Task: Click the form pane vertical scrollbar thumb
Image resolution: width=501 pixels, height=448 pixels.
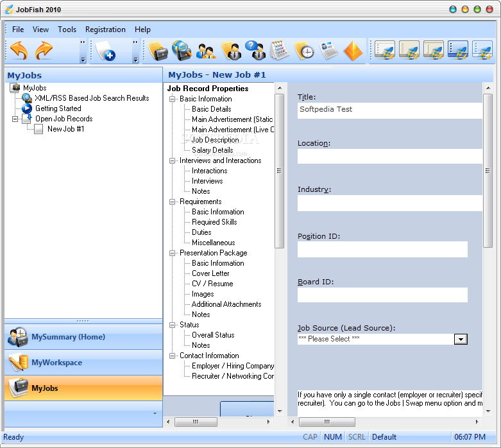Action: pyautogui.click(x=488, y=171)
